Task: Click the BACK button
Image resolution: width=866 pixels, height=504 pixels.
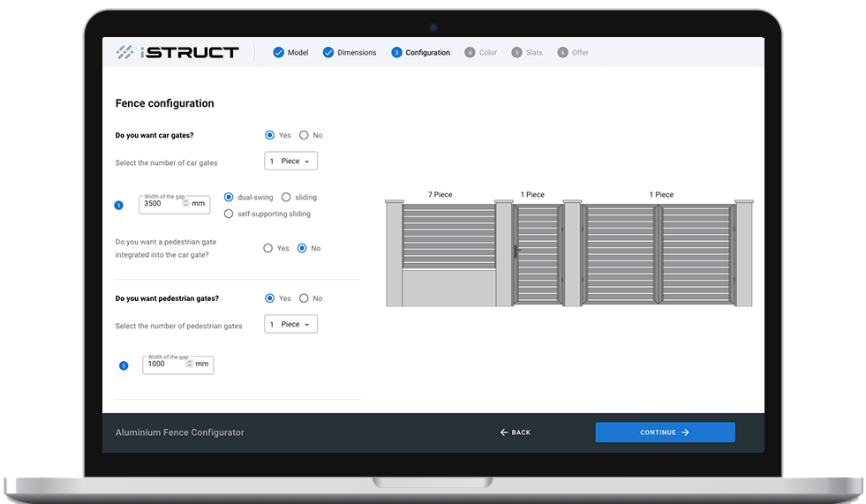Action: tap(515, 433)
